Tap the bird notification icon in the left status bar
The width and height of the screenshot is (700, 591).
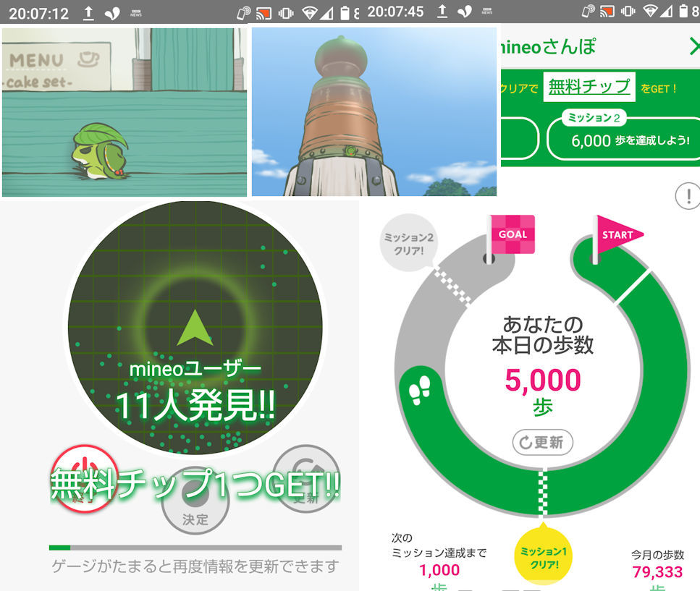tap(112, 14)
